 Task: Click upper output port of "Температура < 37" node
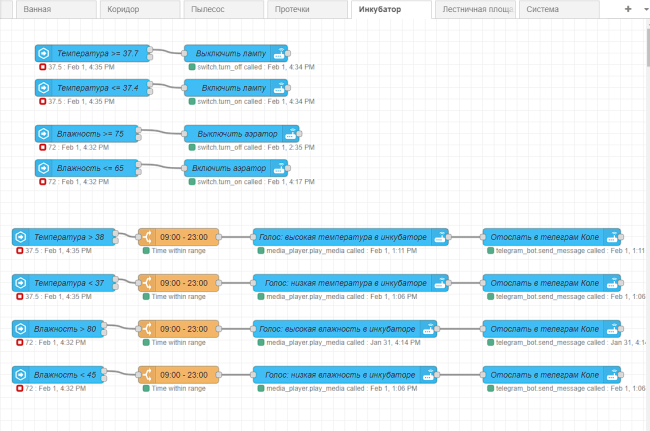(x=115, y=279)
